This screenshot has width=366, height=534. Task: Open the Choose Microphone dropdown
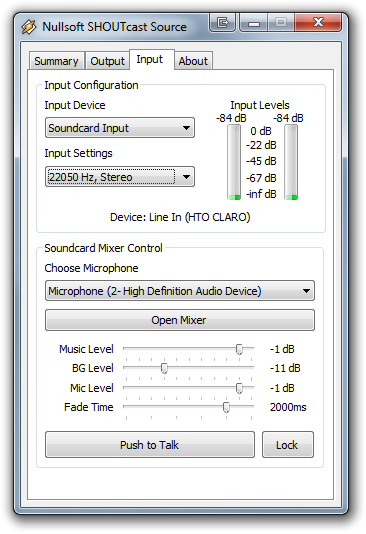tap(180, 291)
